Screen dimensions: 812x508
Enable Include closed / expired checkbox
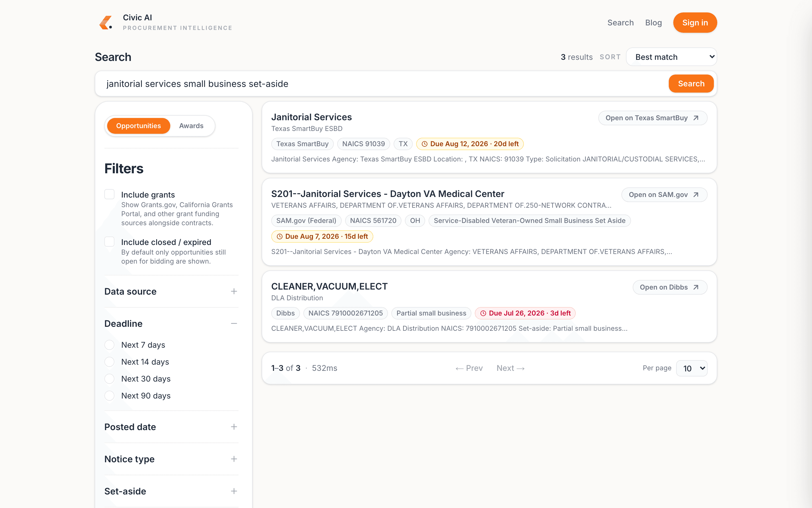point(109,242)
